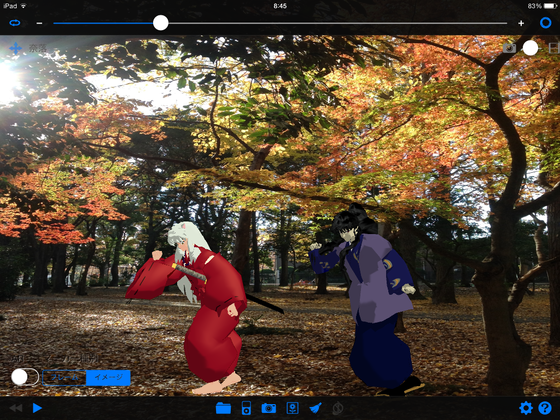Switch to the フレーム segment
The image size is (560, 420).
click(64, 378)
